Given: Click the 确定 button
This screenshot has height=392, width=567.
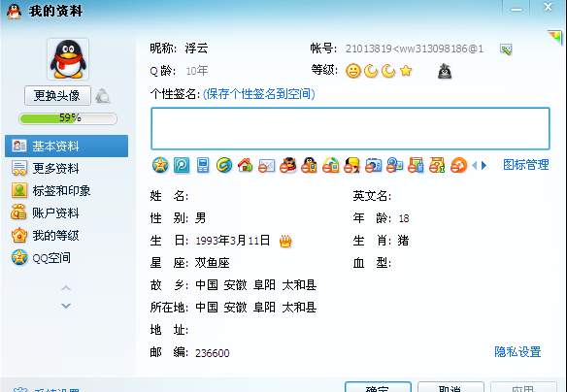Looking at the screenshot, I should click(378, 387).
